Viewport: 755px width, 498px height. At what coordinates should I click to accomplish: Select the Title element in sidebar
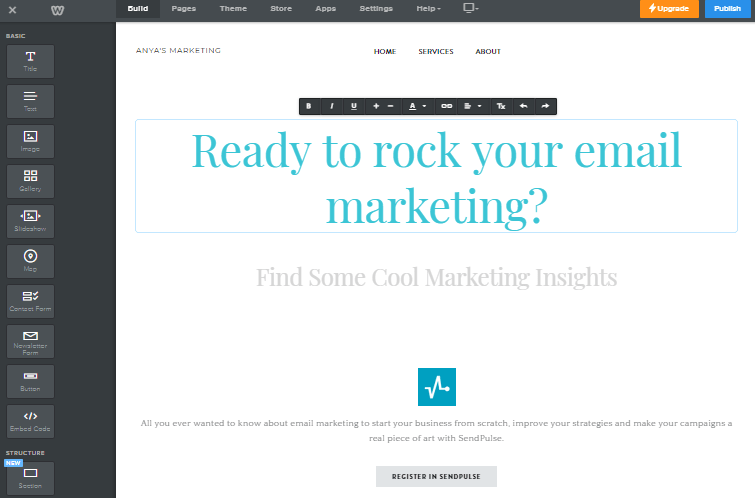pos(30,62)
